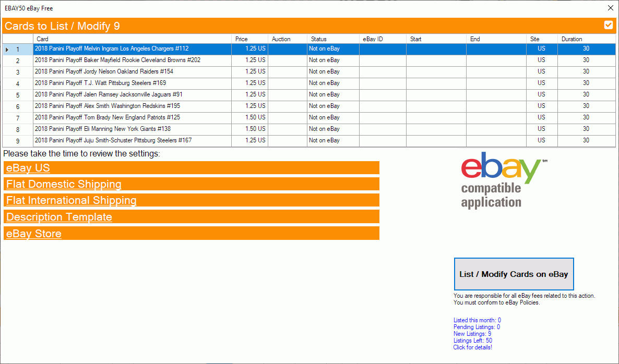Click the 1.50 US price for Eli Manning
The width and height of the screenshot is (619, 364).
pyautogui.click(x=249, y=129)
